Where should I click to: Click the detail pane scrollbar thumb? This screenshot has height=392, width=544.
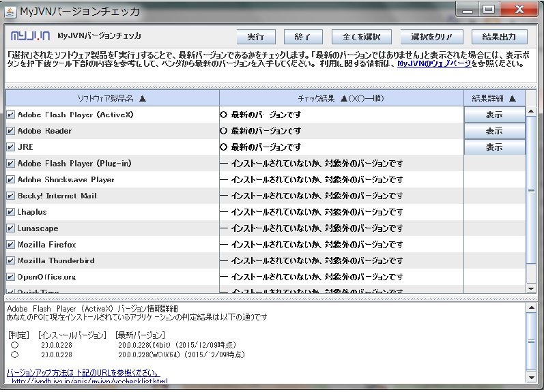point(531,341)
